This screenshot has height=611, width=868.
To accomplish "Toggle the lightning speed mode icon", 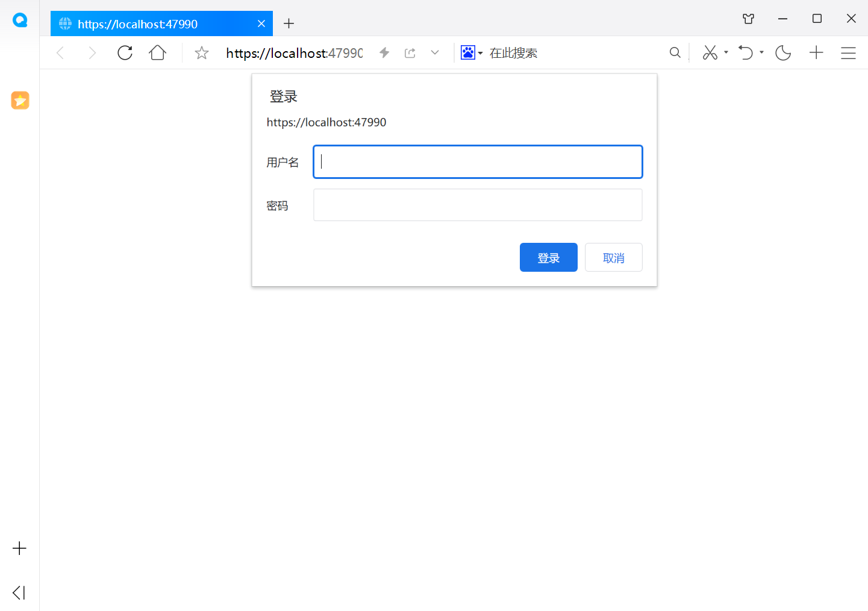I will tap(384, 53).
